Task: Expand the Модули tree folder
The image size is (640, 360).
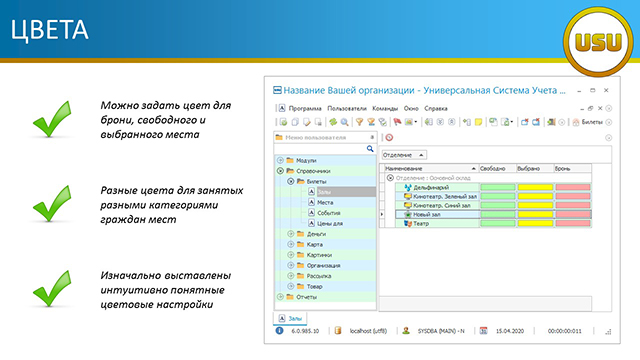Action: [x=280, y=160]
